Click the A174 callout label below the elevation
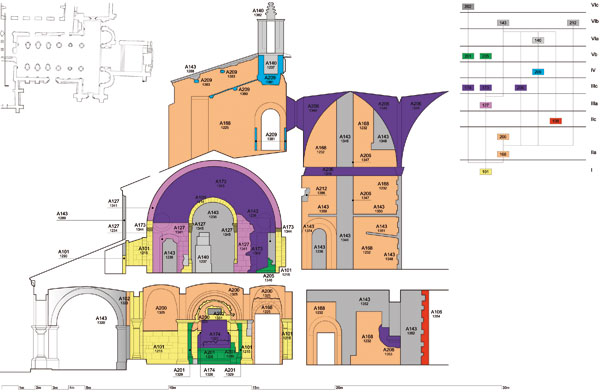 [x=209, y=372]
